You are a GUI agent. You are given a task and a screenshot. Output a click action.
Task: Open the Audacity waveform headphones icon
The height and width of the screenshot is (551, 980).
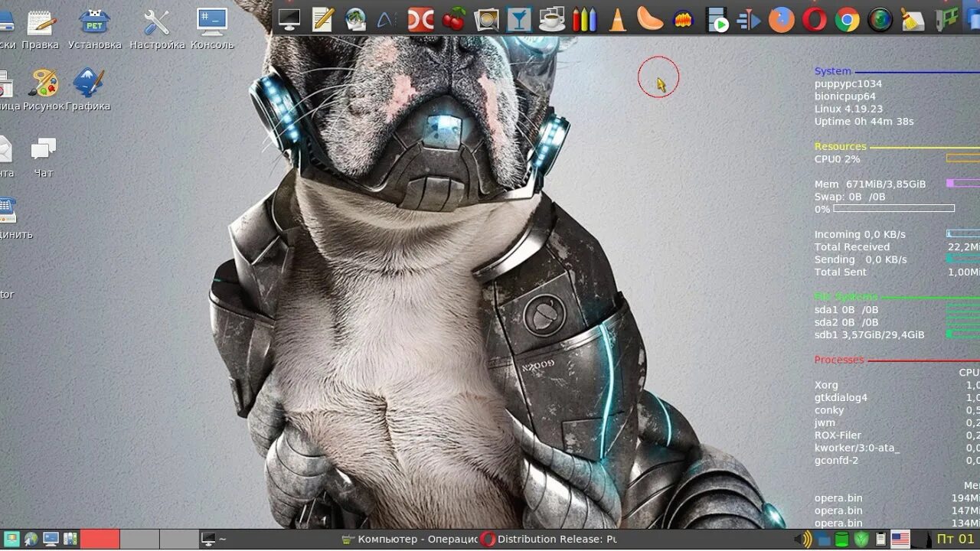(683, 19)
